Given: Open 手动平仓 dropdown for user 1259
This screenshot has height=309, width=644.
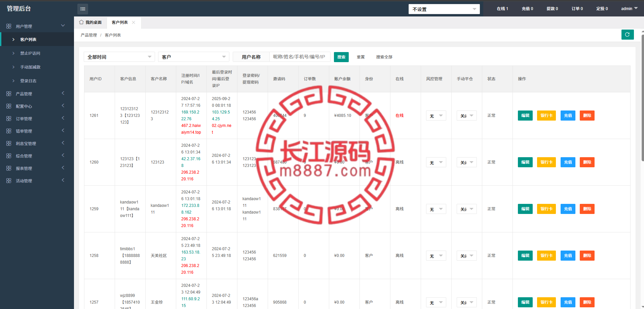Looking at the screenshot, I should pos(467,209).
